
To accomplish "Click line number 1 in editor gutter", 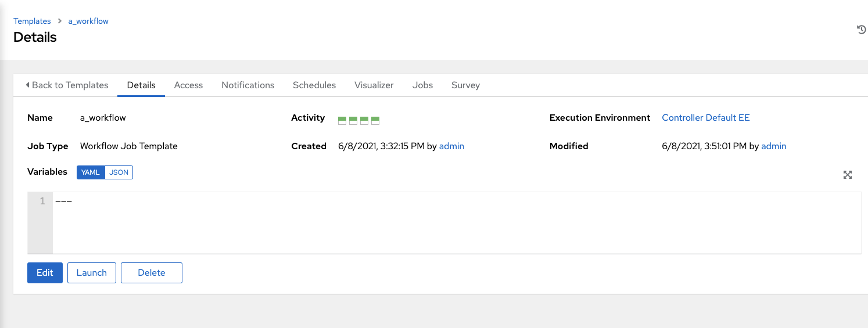I will (42, 201).
